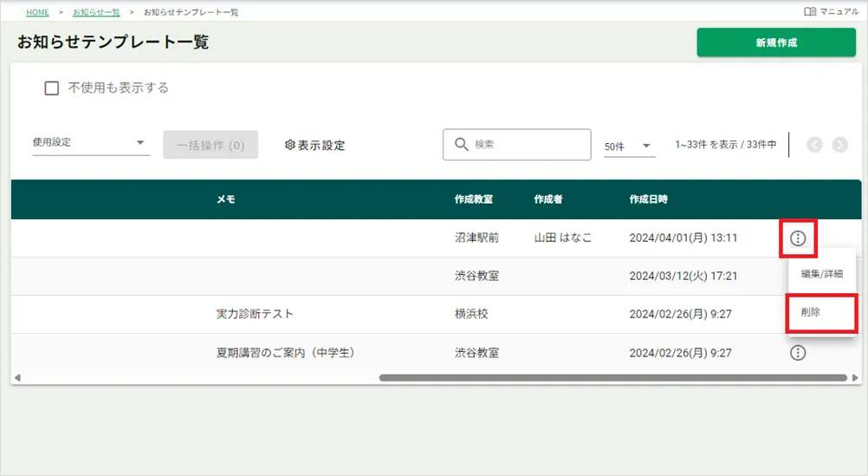Click the 作成教室 column header

474,199
